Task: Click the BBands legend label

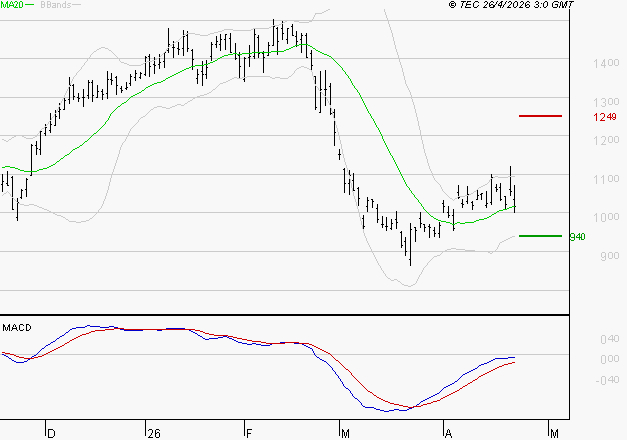Action: point(56,5)
